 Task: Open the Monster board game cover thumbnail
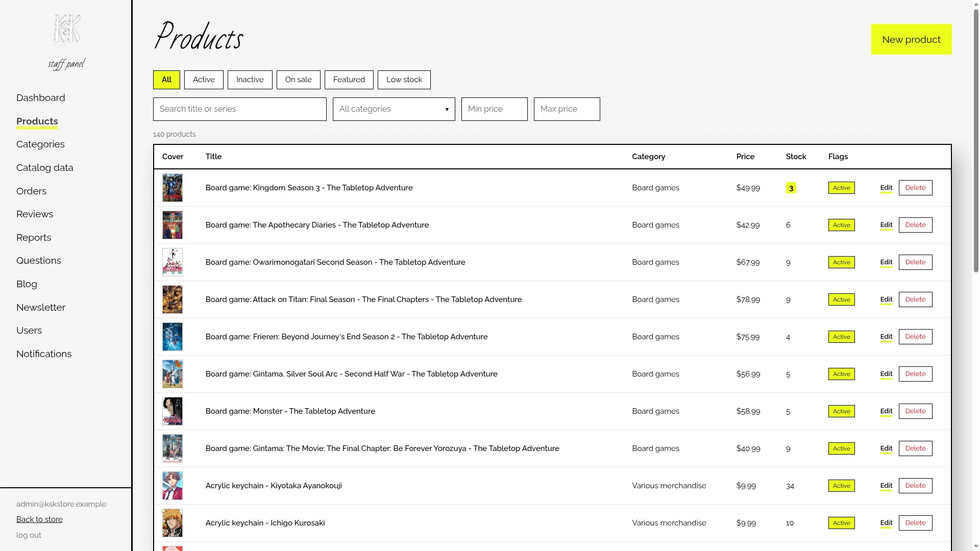173,411
